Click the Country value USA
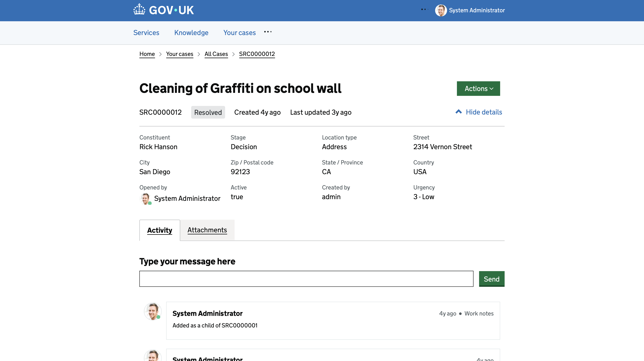This screenshot has height=361, width=644. click(x=420, y=172)
